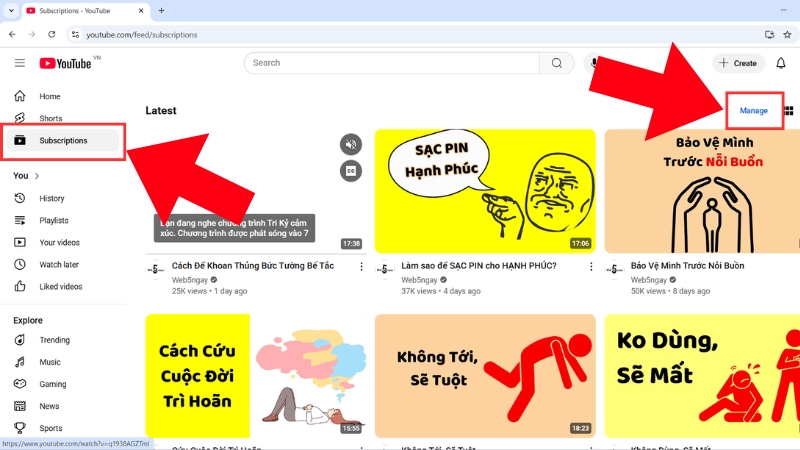This screenshot has width=800, height=450.
Task: Open options for Cách Để Khoan Thủng video
Action: pos(361,266)
